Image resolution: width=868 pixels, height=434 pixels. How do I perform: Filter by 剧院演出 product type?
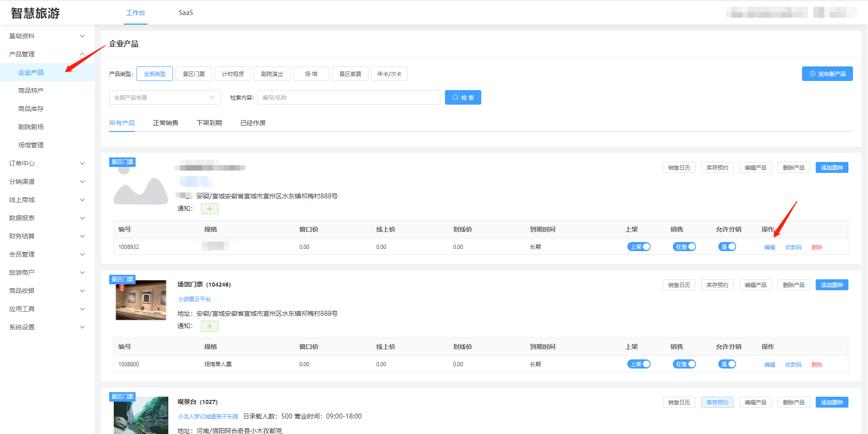(272, 74)
